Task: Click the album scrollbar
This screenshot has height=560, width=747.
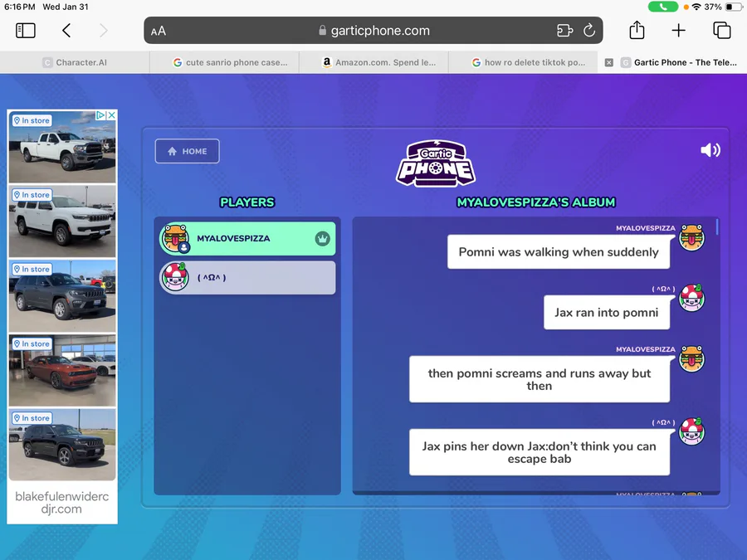Action: pos(717,226)
